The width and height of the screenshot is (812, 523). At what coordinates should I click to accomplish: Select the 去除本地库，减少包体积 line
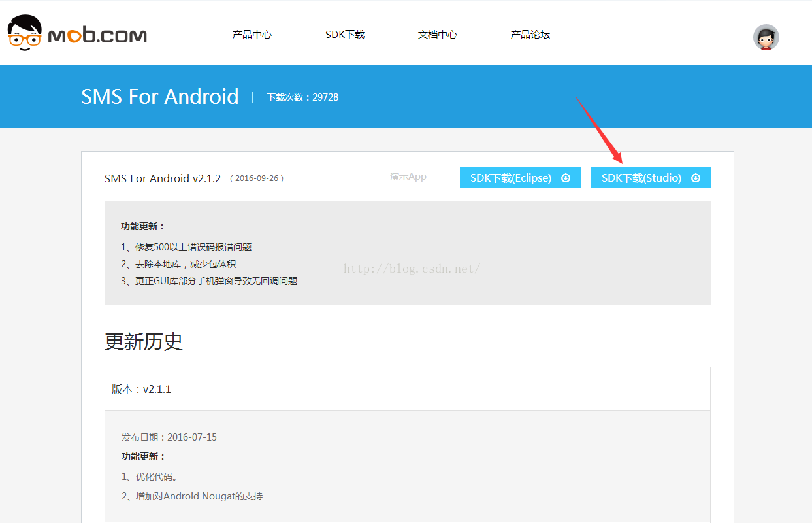tap(178, 264)
